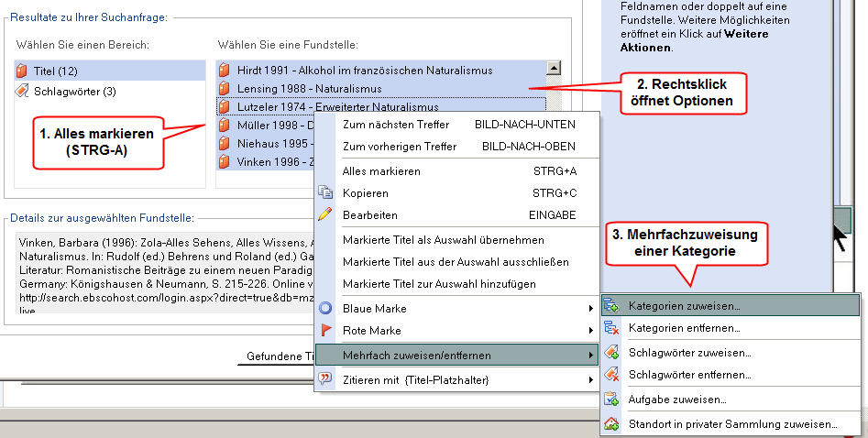Image resolution: width=868 pixels, height=438 pixels.
Task: Open Mehrfach zuweisen/entfernen entry
Action: [x=457, y=355]
